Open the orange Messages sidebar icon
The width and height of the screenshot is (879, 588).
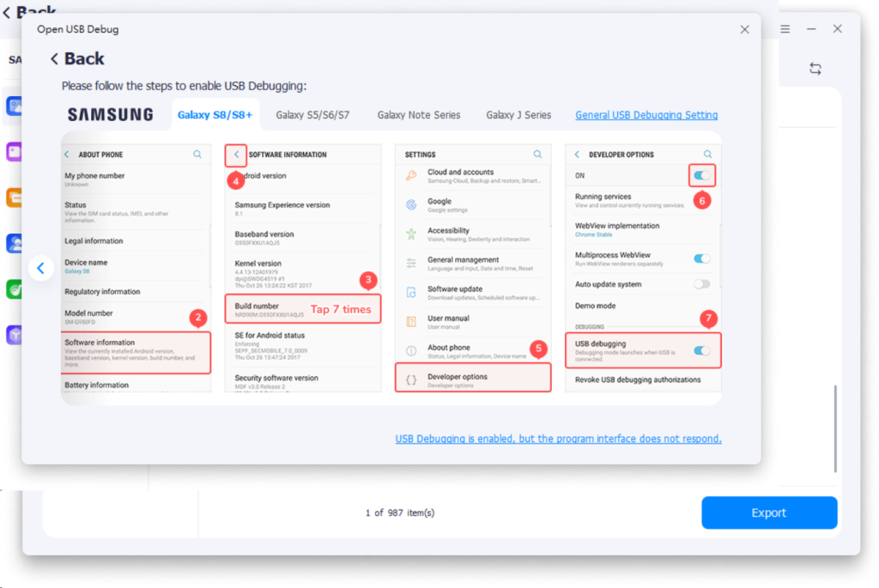13,198
